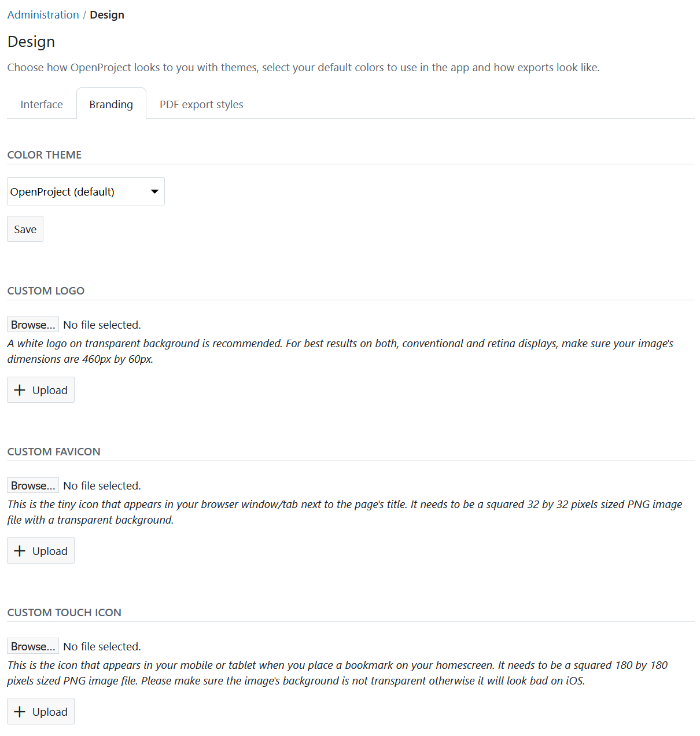Browse for a custom logo file
Viewport: 700px width, 736px height.
coord(33,325)
